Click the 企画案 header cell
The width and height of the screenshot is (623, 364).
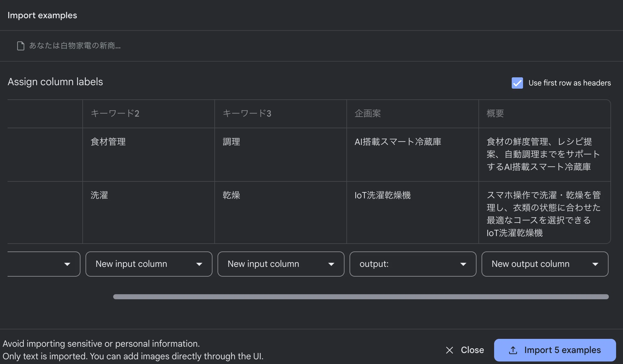[413, 114]
